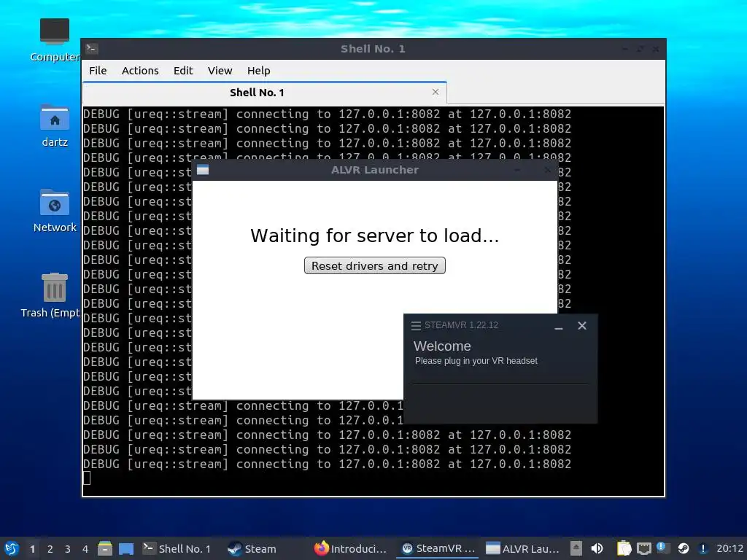Switch to Firefox Introduci... taskbar entry

(350, 548)
